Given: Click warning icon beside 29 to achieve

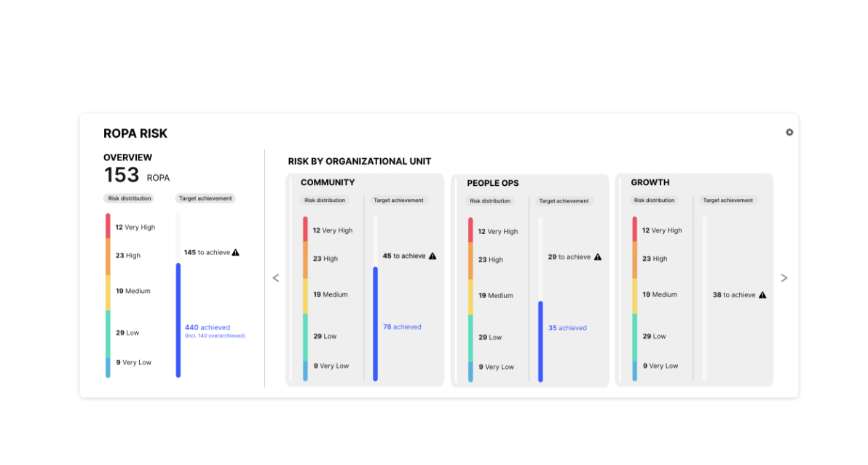Looking at the screenshot, I should click(x=598, y=257).
